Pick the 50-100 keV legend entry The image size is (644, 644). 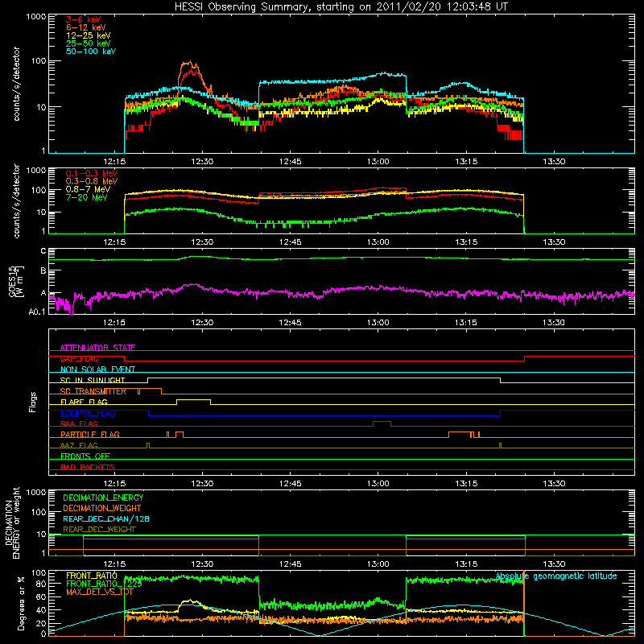coord(91,52)
